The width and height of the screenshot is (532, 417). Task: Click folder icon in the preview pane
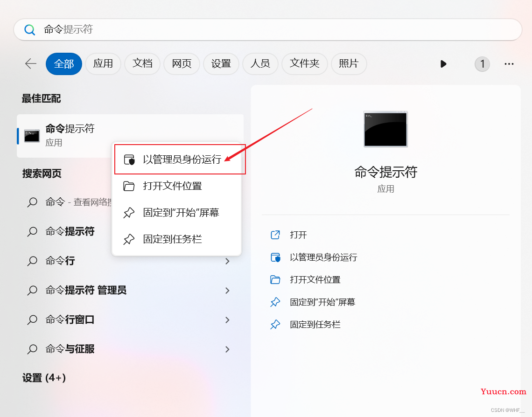[x=275, y=280]
